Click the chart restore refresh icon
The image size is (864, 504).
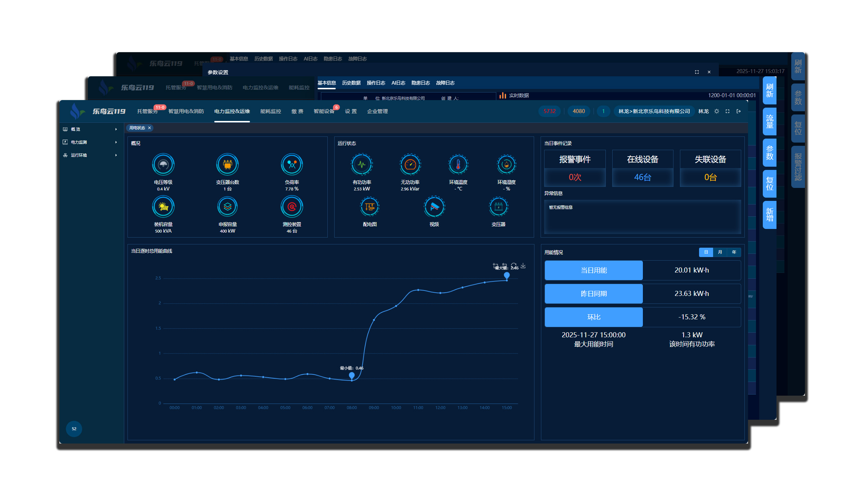[514, 266]
